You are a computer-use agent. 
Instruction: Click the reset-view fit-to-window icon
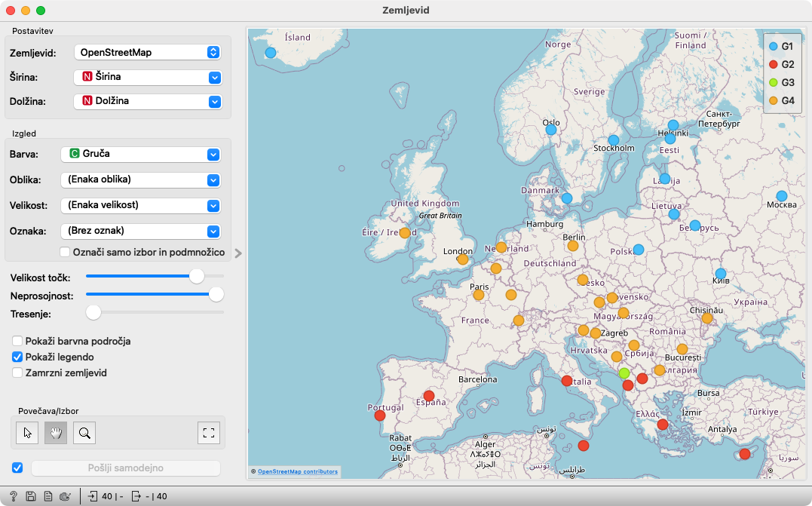click(x=209, y=433)
